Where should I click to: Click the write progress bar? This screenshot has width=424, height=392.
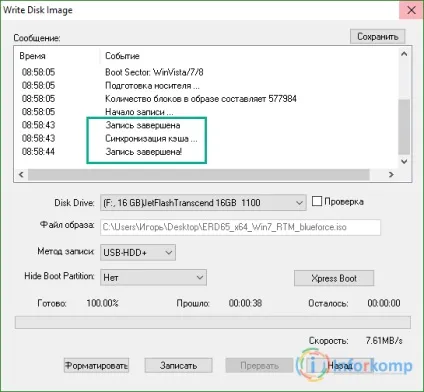(x=213, y=323)
